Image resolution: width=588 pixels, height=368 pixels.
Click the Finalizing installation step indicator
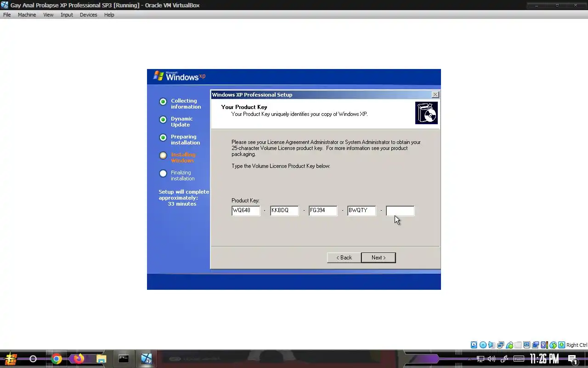163,173
